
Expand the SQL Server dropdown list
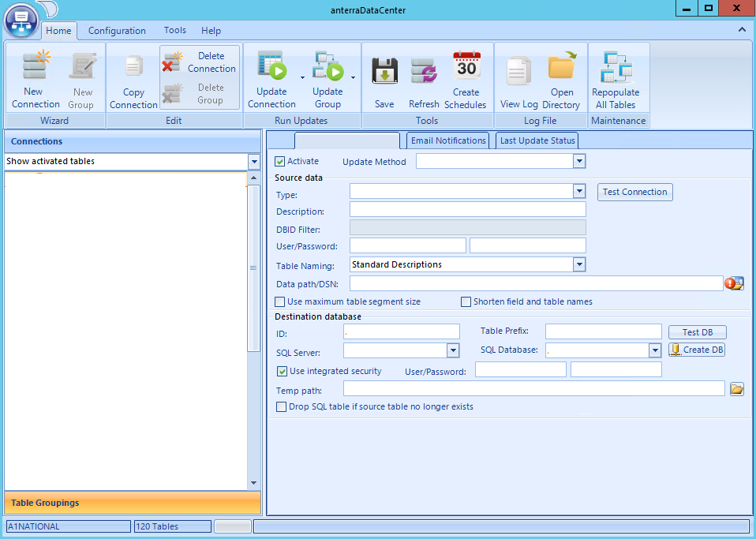tap(453, 350)
